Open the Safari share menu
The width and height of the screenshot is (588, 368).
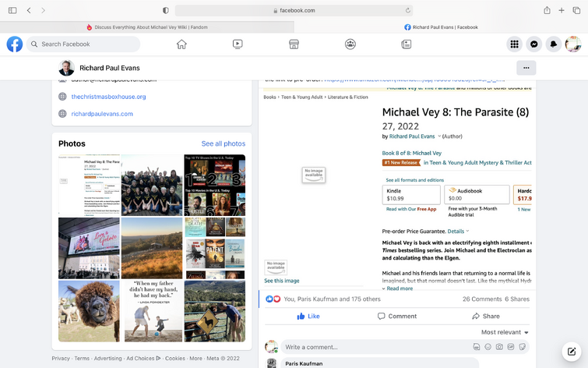click(x=547, y=10)
